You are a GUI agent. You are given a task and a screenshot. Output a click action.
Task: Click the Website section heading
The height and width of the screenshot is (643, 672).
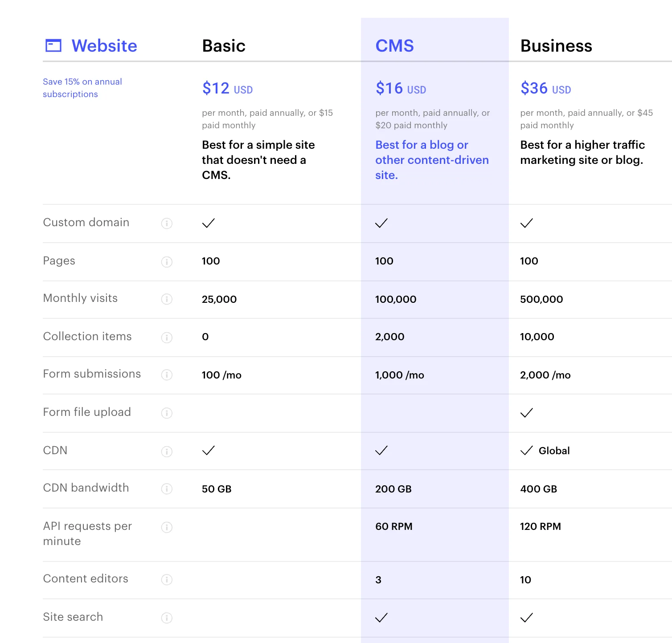pos(104,46)
